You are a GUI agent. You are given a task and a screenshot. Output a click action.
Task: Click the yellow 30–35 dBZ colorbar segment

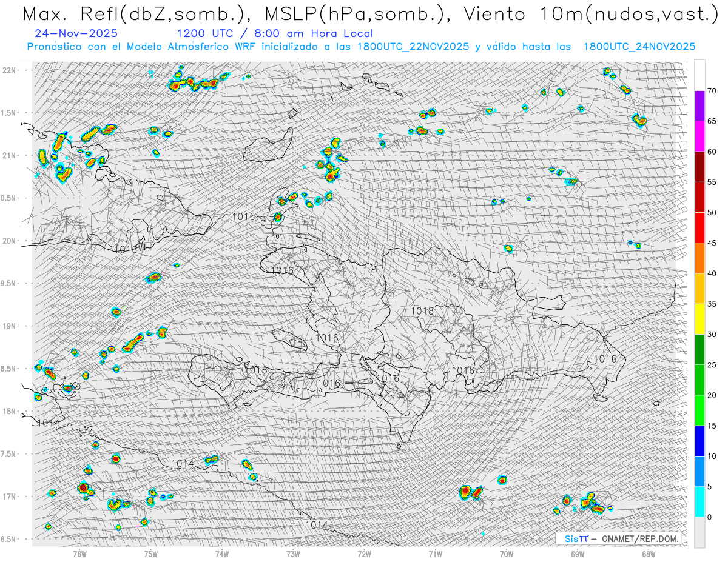(x=699, y=319)
